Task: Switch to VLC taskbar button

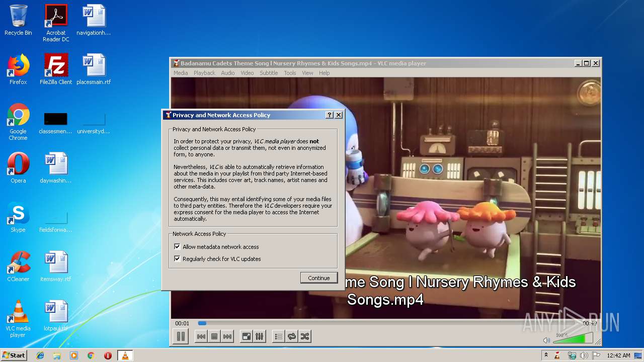Action: 125,355
